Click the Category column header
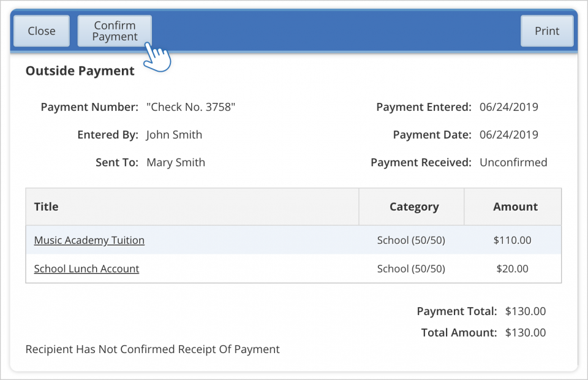This screenshot has height=380, width=588. (x=412, y=207)
